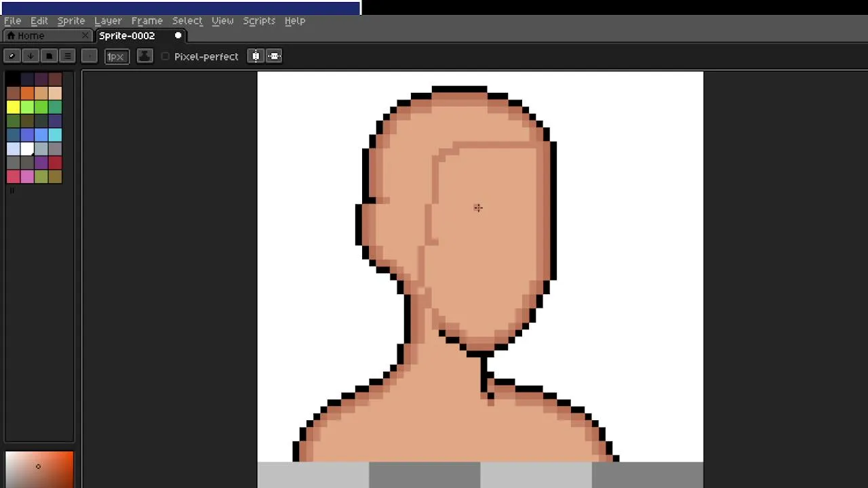This screenshot has height=488, width=868.
Task: Click the sprite canvas at the crosshair
Action: point(478,208)
